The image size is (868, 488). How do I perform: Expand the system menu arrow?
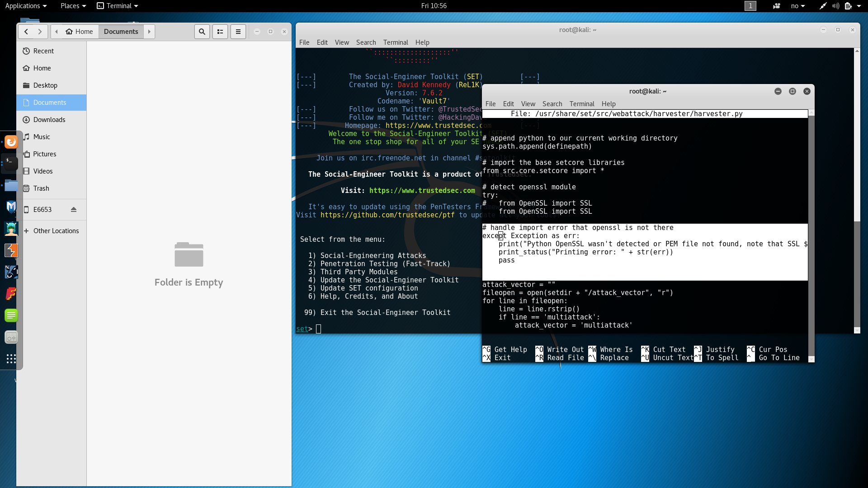[x=859, y=6]
